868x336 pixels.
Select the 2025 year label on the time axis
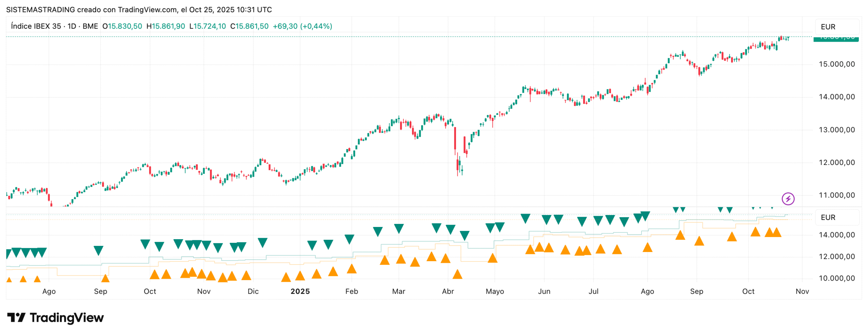point(300,291)
